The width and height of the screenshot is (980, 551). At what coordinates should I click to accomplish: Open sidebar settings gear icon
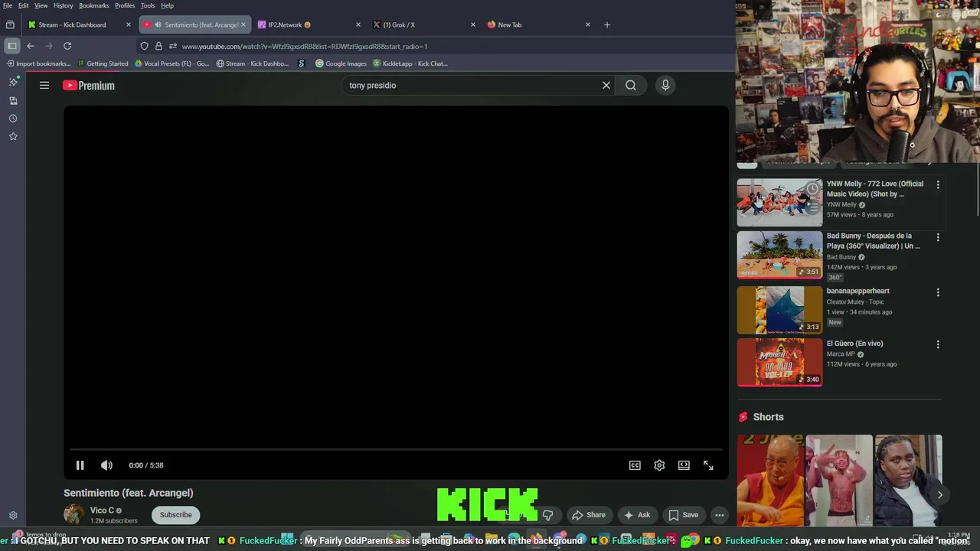tap(13, 516)
